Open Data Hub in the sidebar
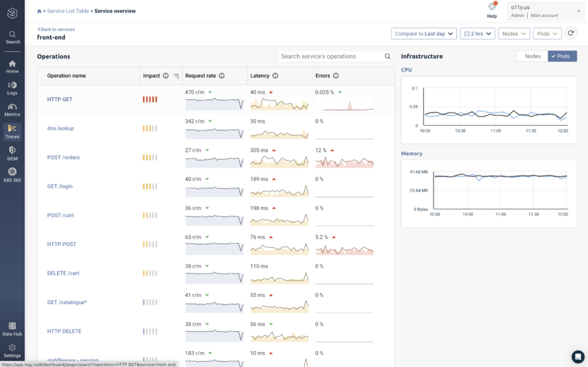The height and width of the screenshot is (367, 588). [12, 329]
